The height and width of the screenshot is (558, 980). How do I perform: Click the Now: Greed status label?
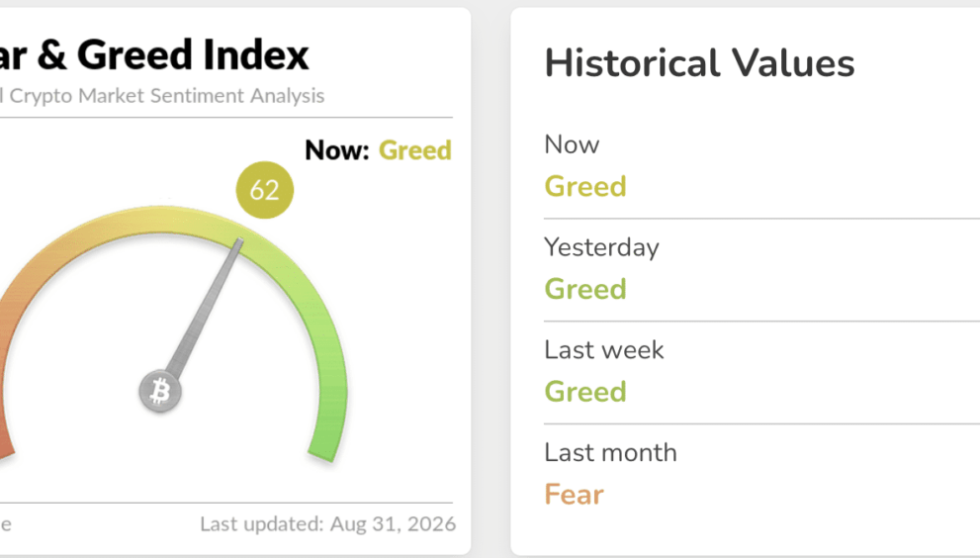(x=378, y=150)
